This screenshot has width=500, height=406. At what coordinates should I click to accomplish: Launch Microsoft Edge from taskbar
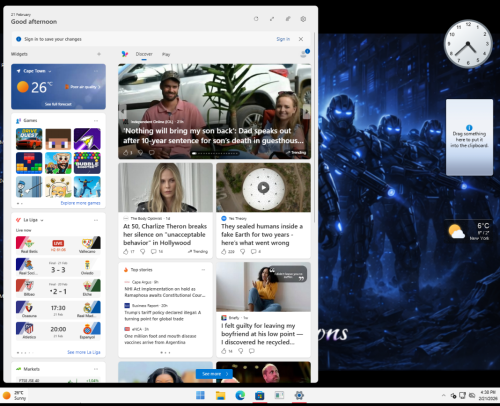240,395
